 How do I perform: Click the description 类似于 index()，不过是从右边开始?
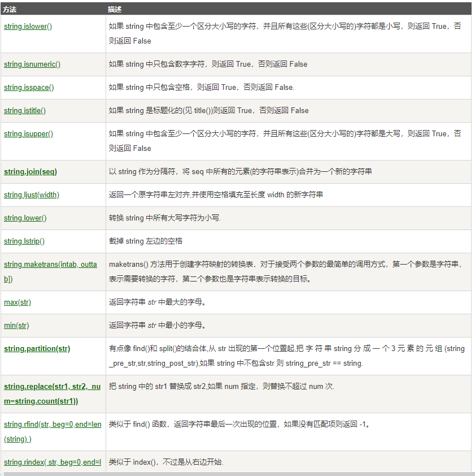[x=166, y=462]
